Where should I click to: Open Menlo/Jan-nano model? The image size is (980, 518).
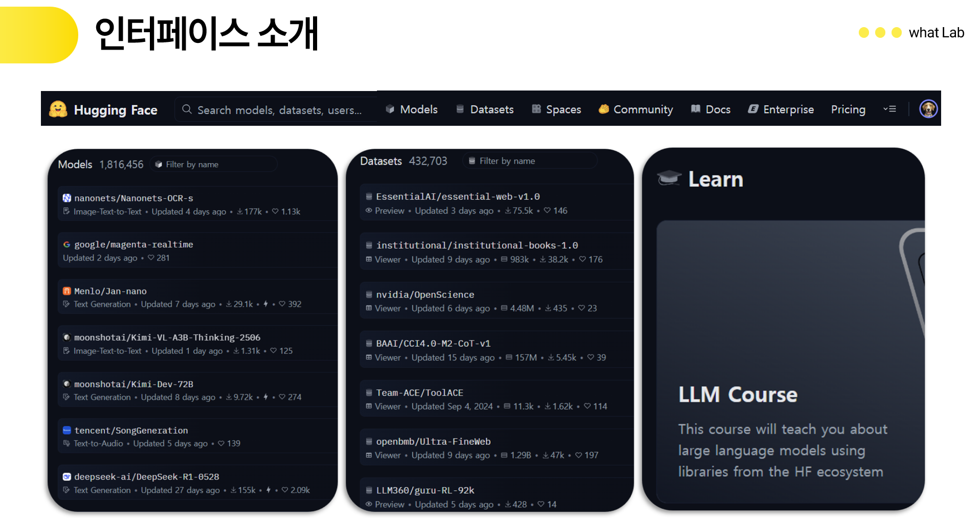pos(110,291)
